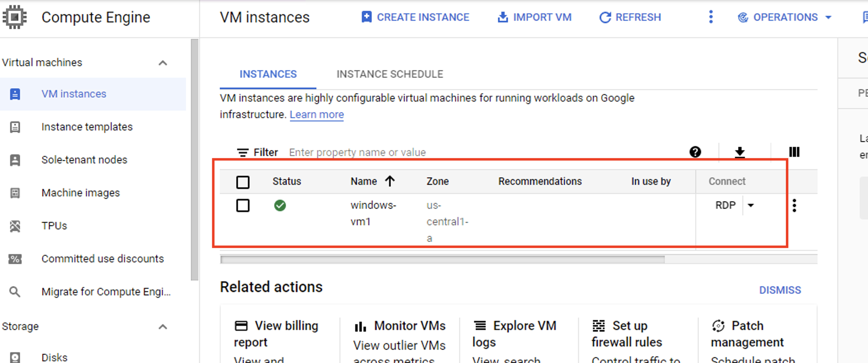Open more actions menu for windows-vm1

point(794,205)
